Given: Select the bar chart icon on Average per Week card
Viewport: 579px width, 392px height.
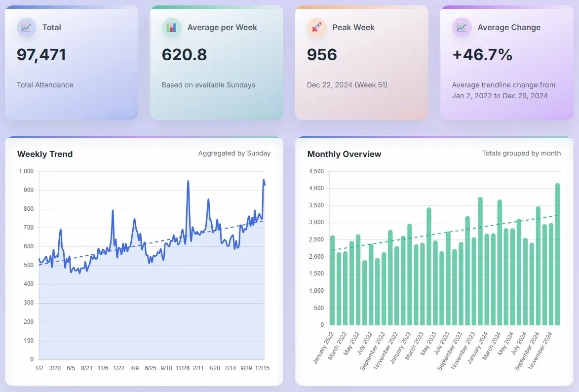Looking at the screenshot, I should coord(171,28).
